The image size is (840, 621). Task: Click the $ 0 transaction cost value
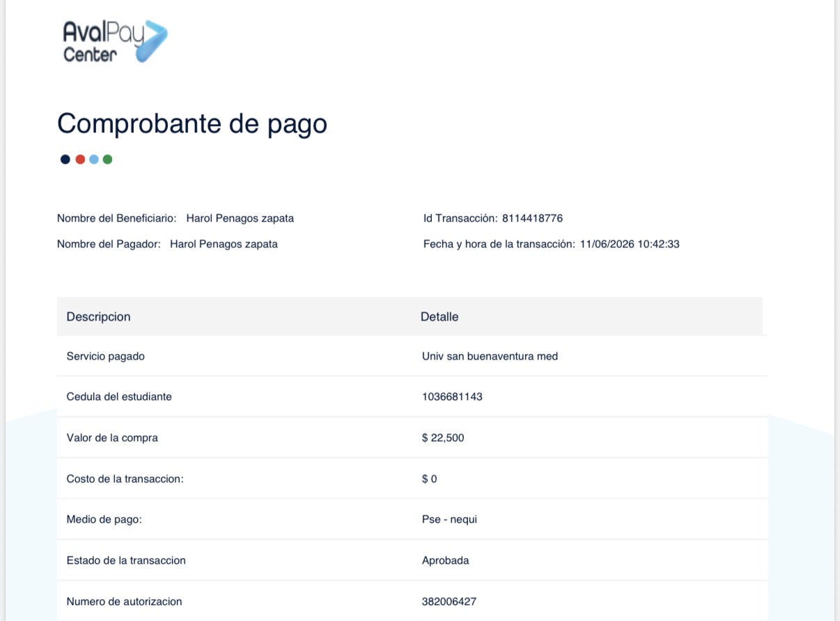pos(430,479)
